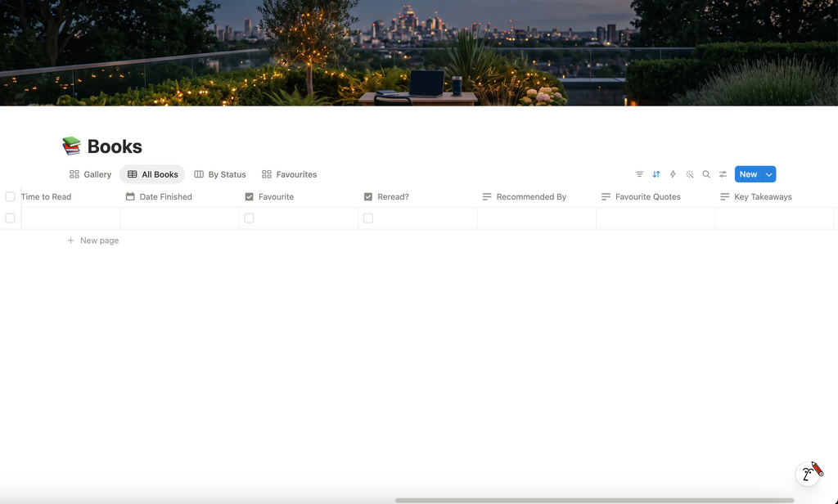Click the blue sort arrows icon

(656, 174)
